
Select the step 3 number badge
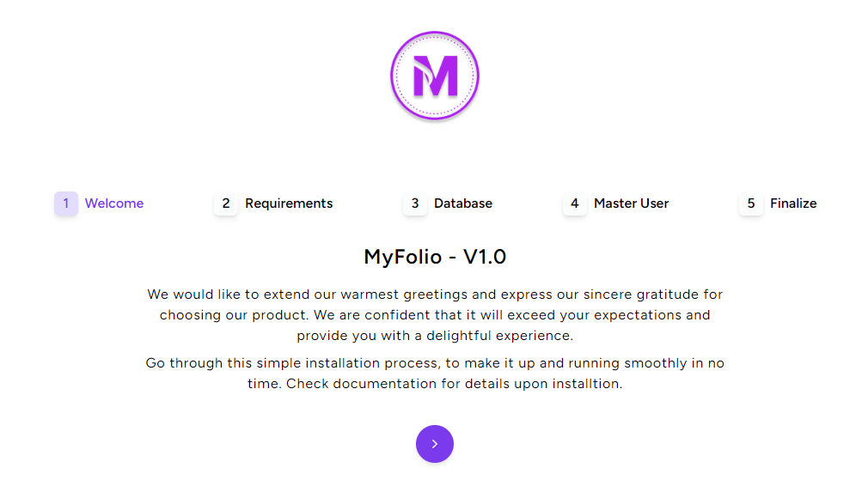(414, 204)
